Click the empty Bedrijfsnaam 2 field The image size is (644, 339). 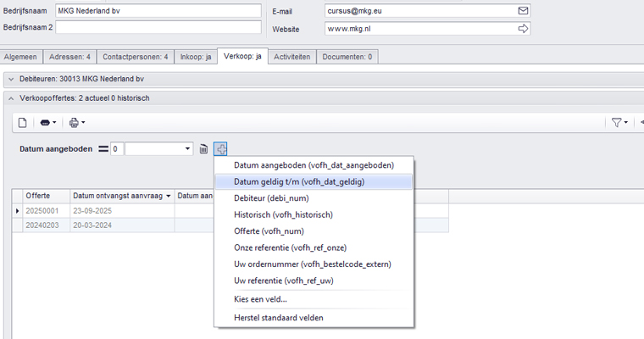(x=158, y=27)
